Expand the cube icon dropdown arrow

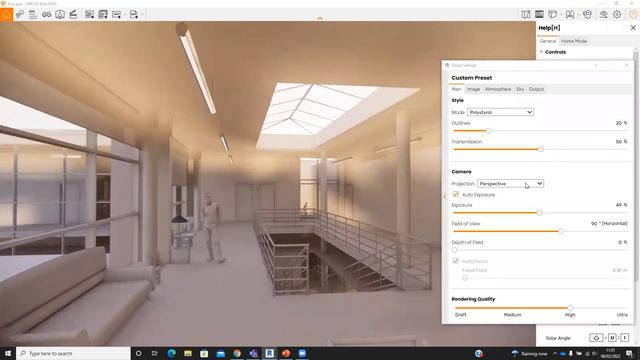coord(561,14)
